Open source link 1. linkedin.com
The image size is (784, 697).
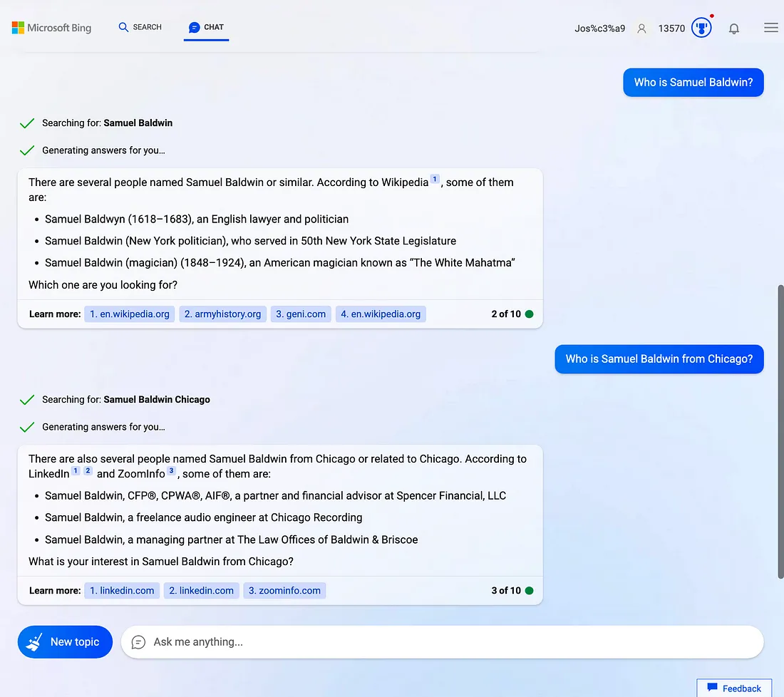tap(122, 591)
